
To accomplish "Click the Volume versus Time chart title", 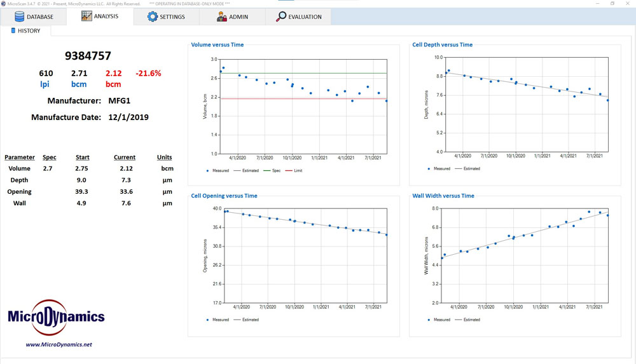I will 218,45.
